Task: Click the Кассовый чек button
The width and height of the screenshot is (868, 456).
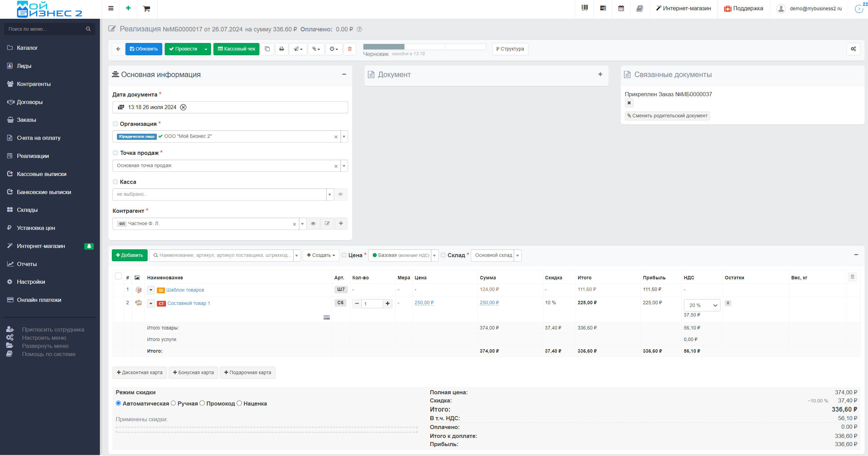Action: coord(236,49)
